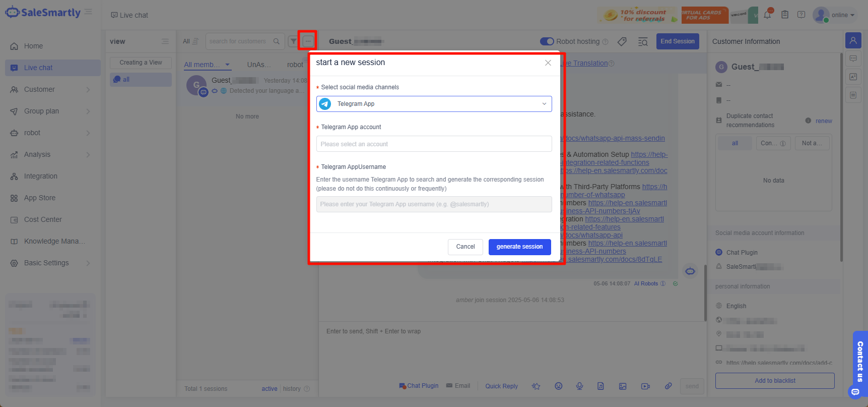Screen dimensions: 868x407
Task: Open the translation icon in right rail
Action: pyautogui.click(x=853, y=77)
